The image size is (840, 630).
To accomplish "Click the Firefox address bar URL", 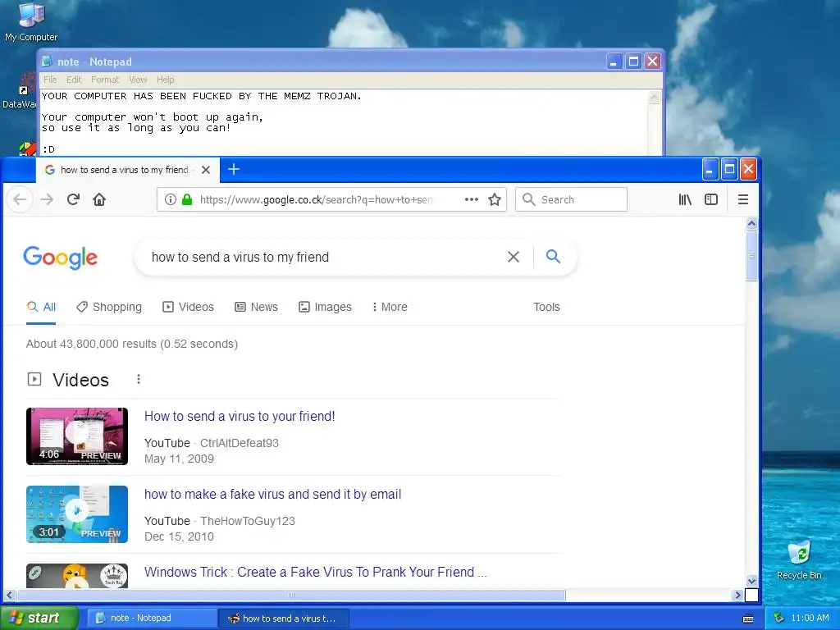I will [316, 200].
